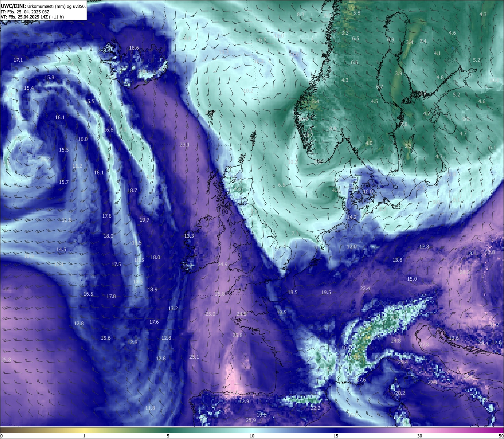Click the 12.0 value on the map
This screenshot has width=504, height=439.
(x=352, y=247)
